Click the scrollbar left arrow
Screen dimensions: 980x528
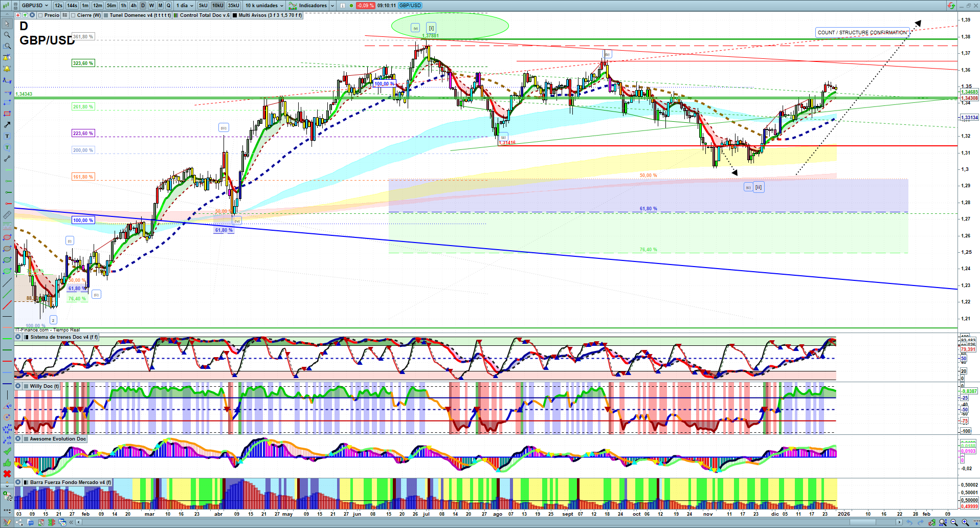(x=78, y=522)
